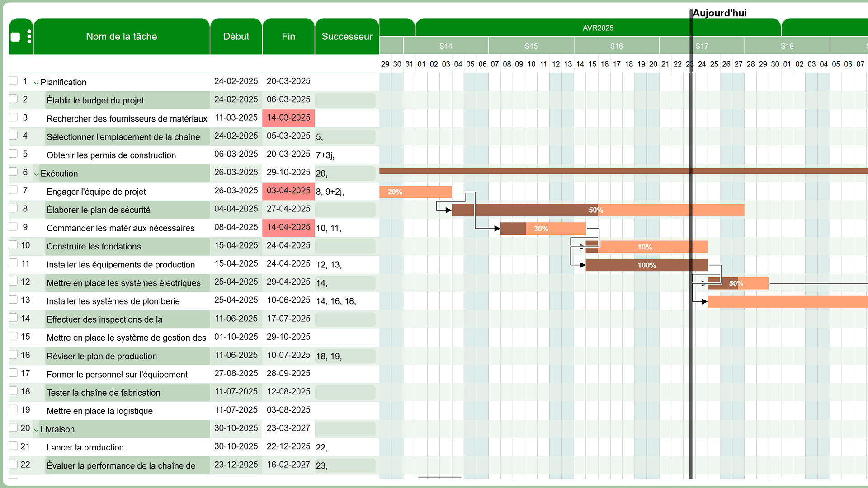This screenshot has width=868, height=488.
Task: Toggle the select-all checkbox in the header
Action: pos(15,37)
